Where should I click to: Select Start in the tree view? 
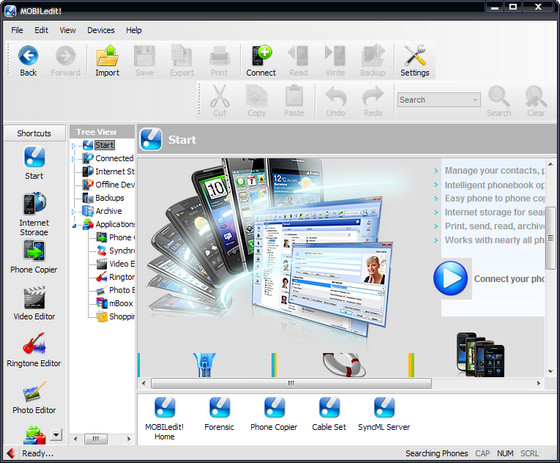(104, 145)
